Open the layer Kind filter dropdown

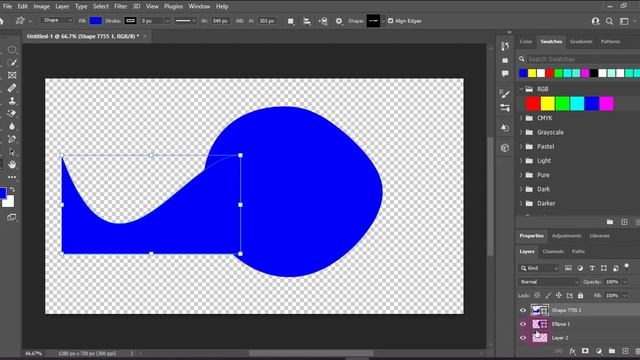click(x=539, y=268)
